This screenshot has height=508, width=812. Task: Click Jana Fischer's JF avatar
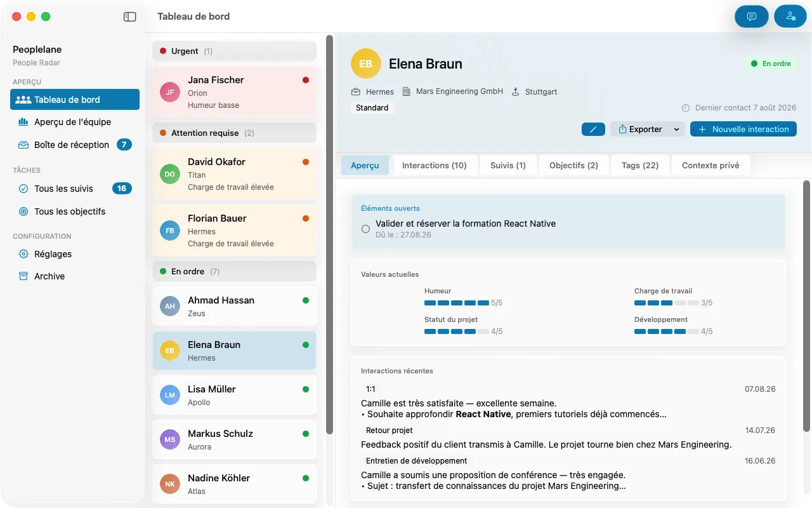click(x=170, y=92)
